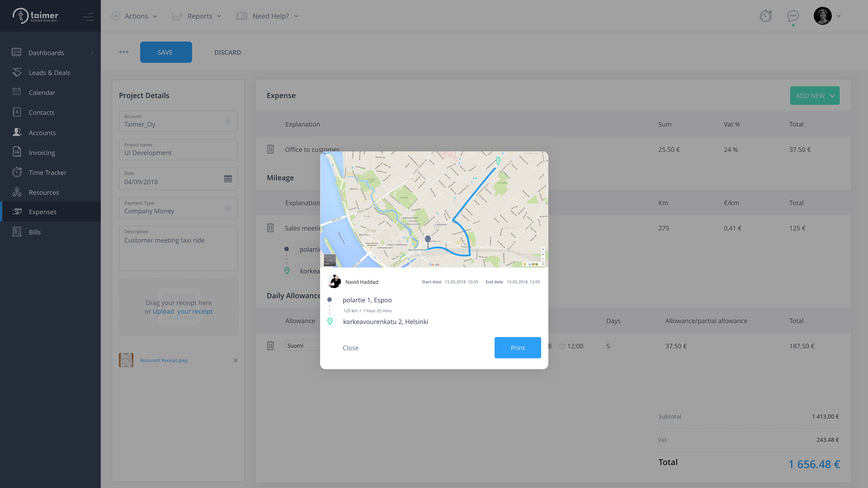The width and height of the screenshot is (868, 488).
Task: Open the Actions menu
Action: pos(134,16)
